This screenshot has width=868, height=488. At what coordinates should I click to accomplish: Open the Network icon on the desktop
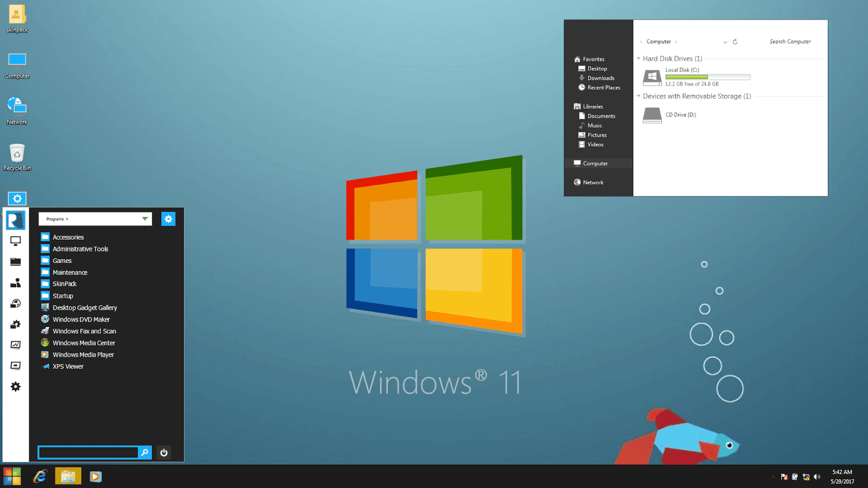17,111
